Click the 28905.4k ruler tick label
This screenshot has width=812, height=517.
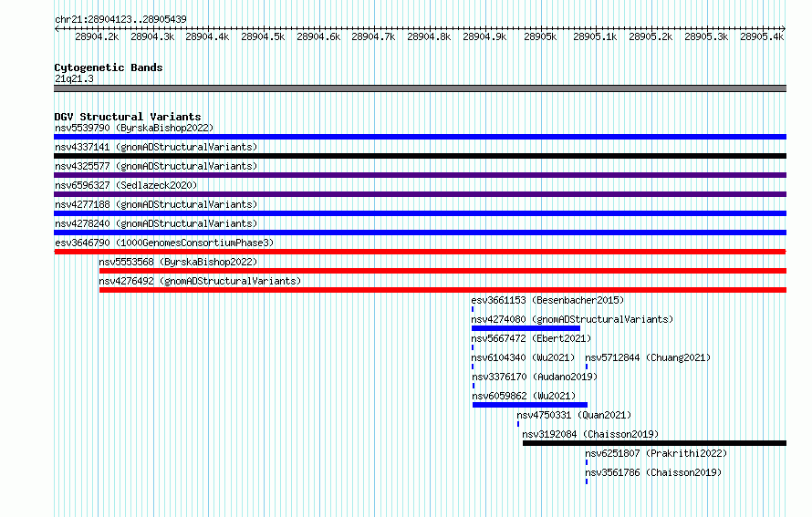coord(762,36)
